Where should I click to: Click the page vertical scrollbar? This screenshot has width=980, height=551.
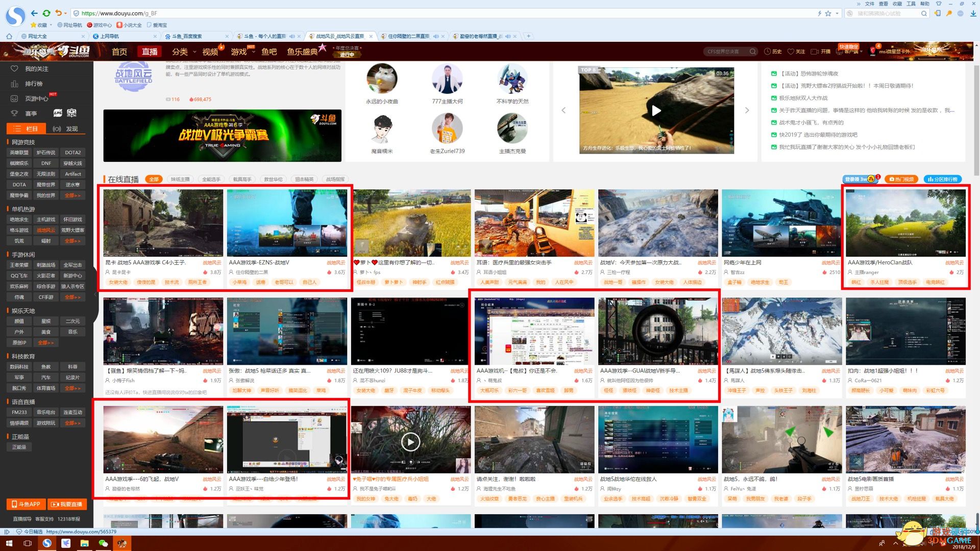(976, 120)
